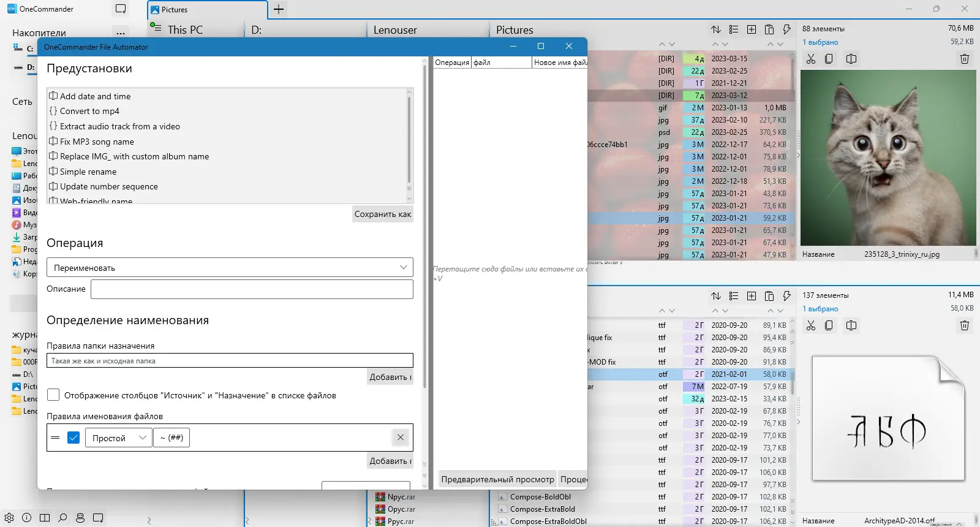Click the Описание text field

coord(252,289)
